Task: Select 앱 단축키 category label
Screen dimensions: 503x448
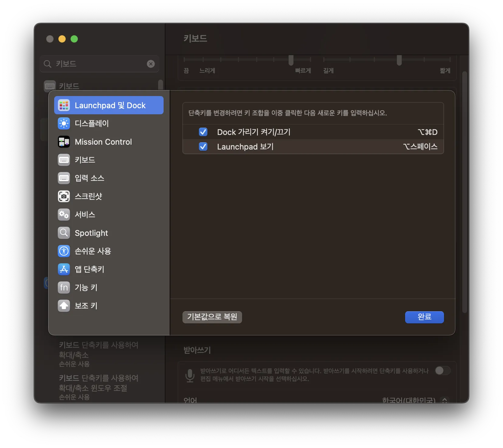Action: (x=89, y=269)
